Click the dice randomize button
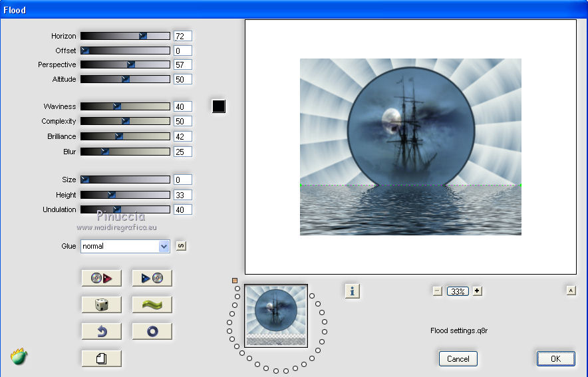 (102, 305)
